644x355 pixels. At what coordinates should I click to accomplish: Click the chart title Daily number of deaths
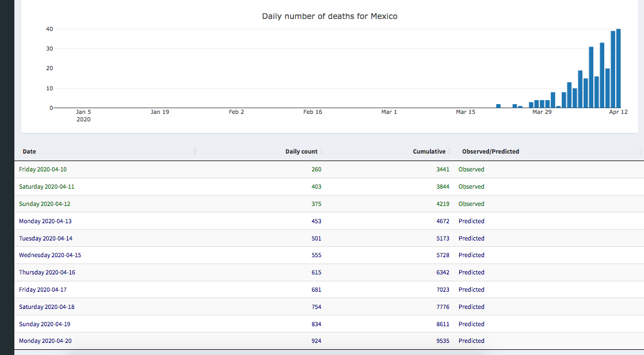pos(329,16)
